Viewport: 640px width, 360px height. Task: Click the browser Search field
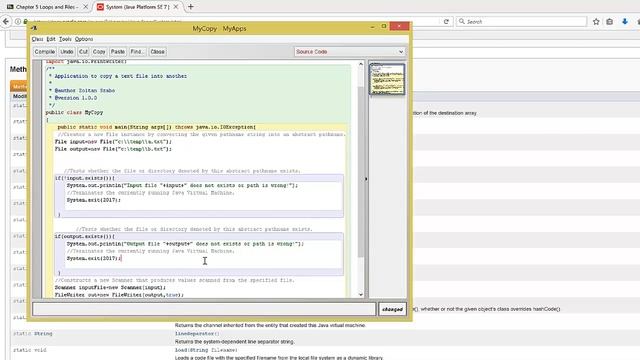tap(522, 22)
